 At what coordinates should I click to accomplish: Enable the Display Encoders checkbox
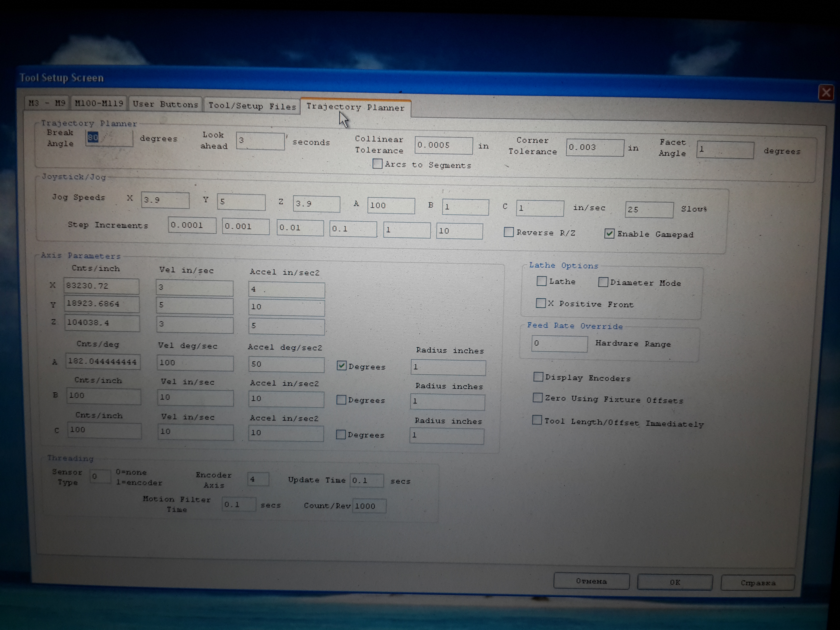538,377
